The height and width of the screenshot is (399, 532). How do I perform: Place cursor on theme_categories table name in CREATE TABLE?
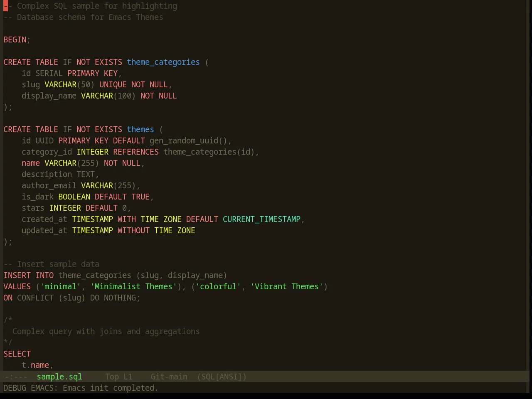coord(163,62)
